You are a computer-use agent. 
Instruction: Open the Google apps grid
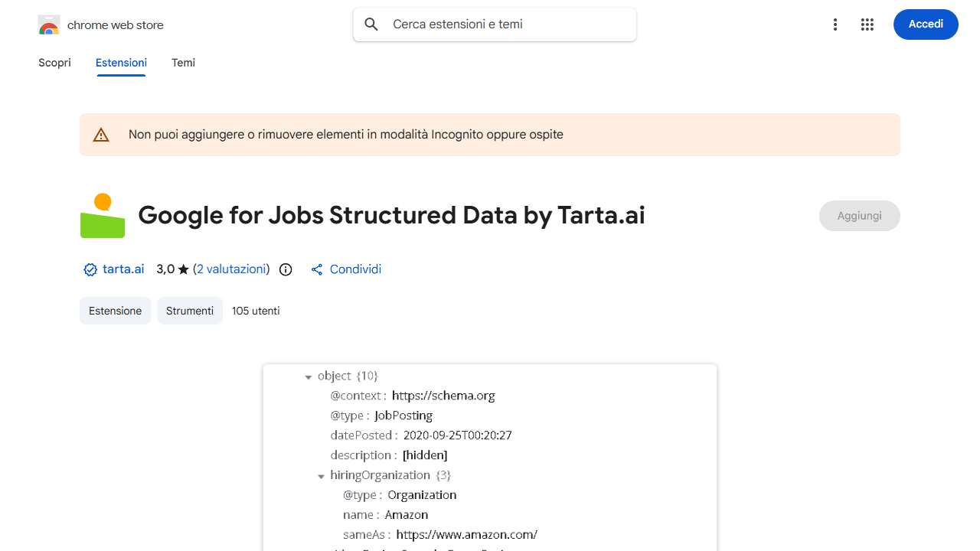tap(867, 24)
